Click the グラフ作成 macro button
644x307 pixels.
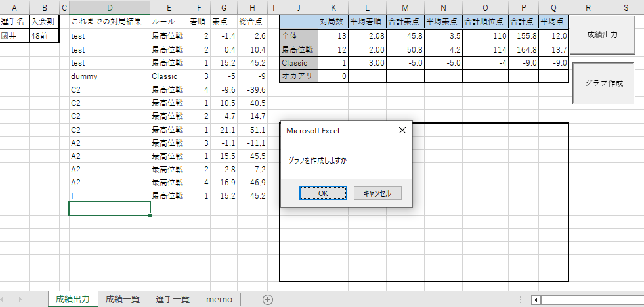coord(604,83)
